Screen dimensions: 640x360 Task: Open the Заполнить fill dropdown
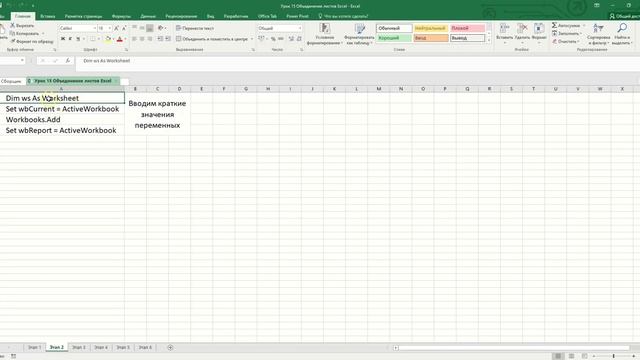566,33
